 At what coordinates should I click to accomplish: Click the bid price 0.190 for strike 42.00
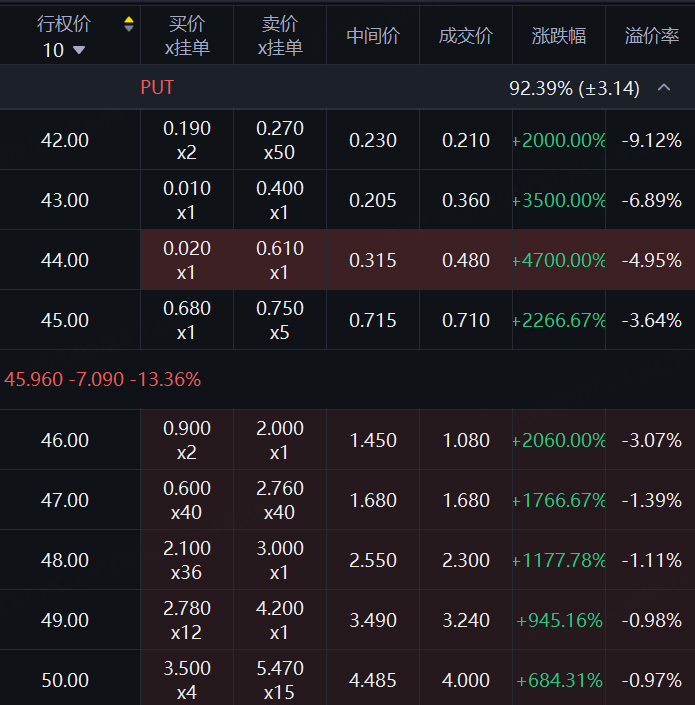tap(187, 129)
